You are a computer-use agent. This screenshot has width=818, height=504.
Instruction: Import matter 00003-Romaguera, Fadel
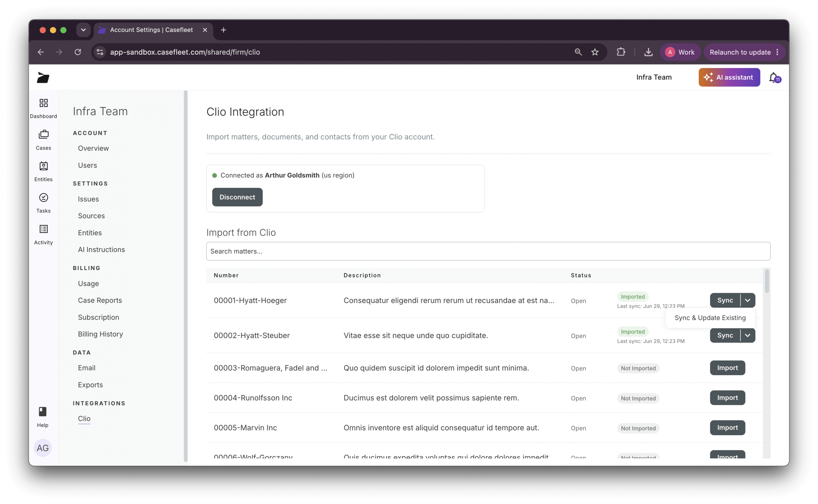point(727,368)
